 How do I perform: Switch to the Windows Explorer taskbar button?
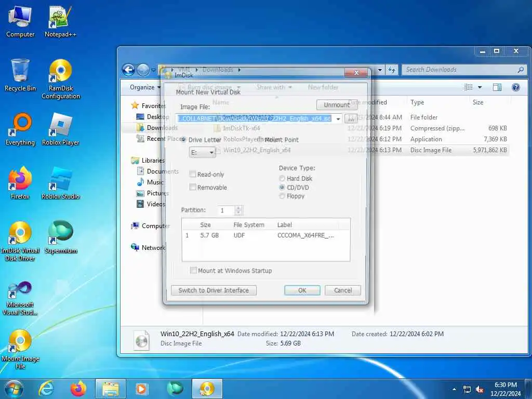coord(111,389)
